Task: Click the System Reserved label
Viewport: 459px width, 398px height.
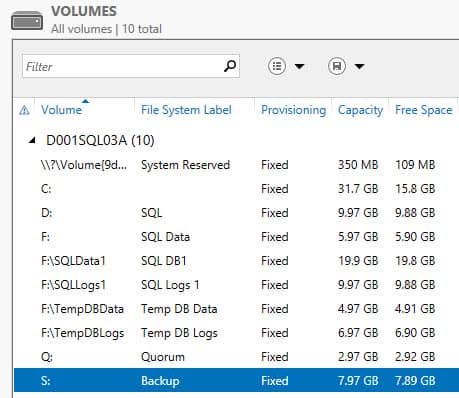Action: (185, 165)
